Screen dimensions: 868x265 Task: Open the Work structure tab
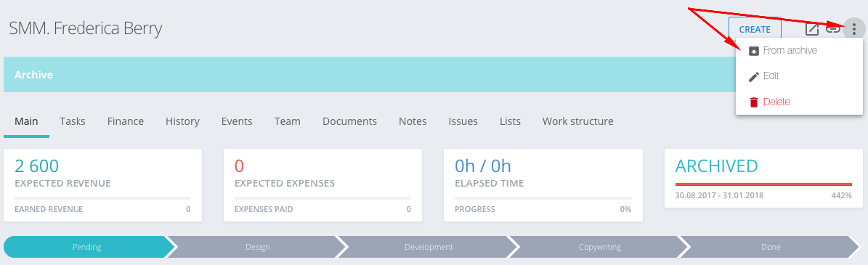click(x=578, y=121)
